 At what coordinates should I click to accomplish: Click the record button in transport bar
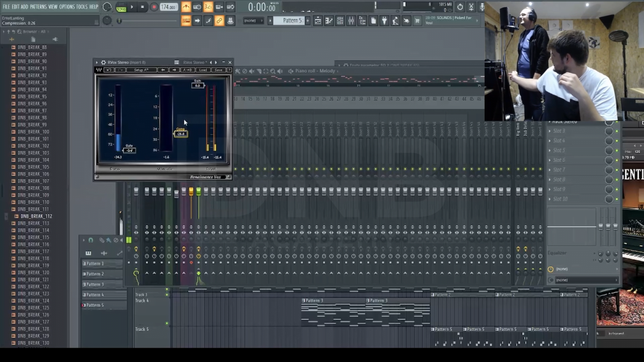point(154,7)
